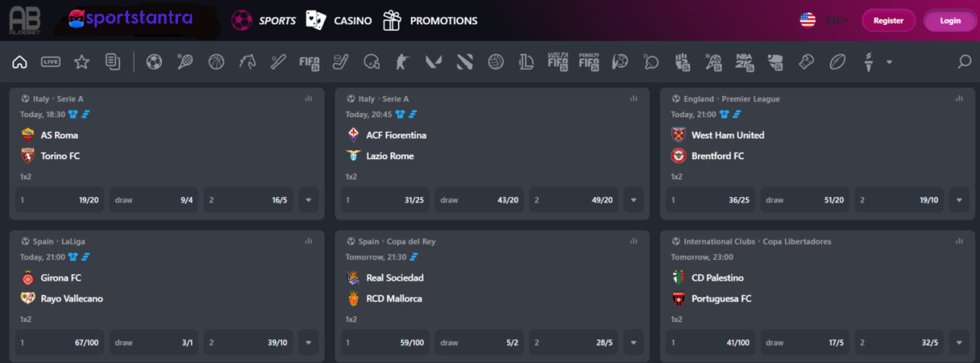Expand more markets for Girona FC match
Viewport: 980px width, 363px height.
coord(308,343)
